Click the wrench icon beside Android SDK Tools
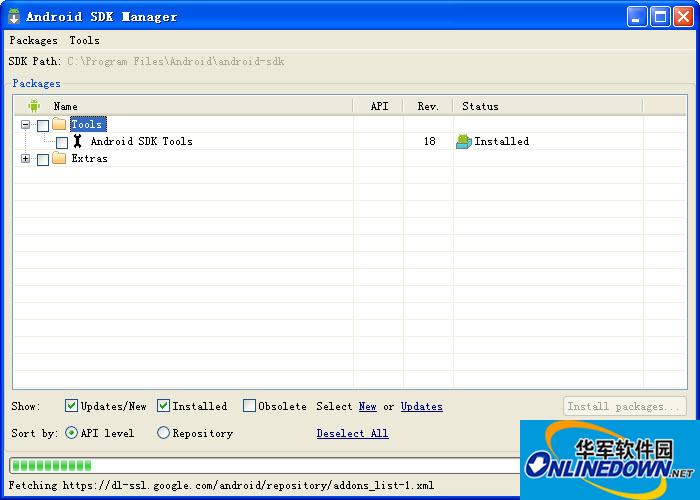Image resolution: width=700 pixels, height=500 pixels. [x=78, y=141]
